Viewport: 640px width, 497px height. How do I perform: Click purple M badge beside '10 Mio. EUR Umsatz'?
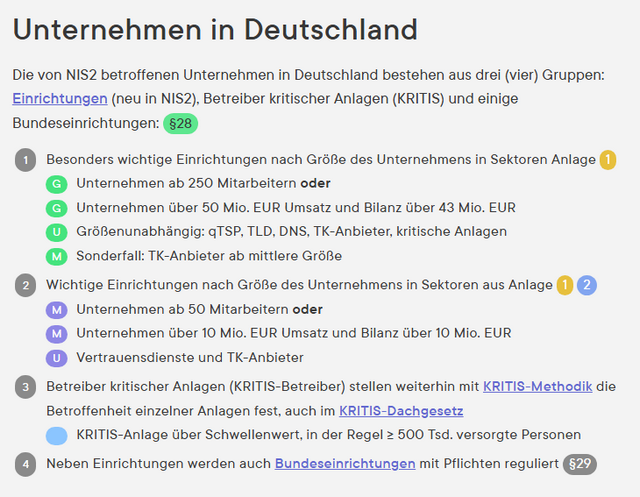click(57, 334)
